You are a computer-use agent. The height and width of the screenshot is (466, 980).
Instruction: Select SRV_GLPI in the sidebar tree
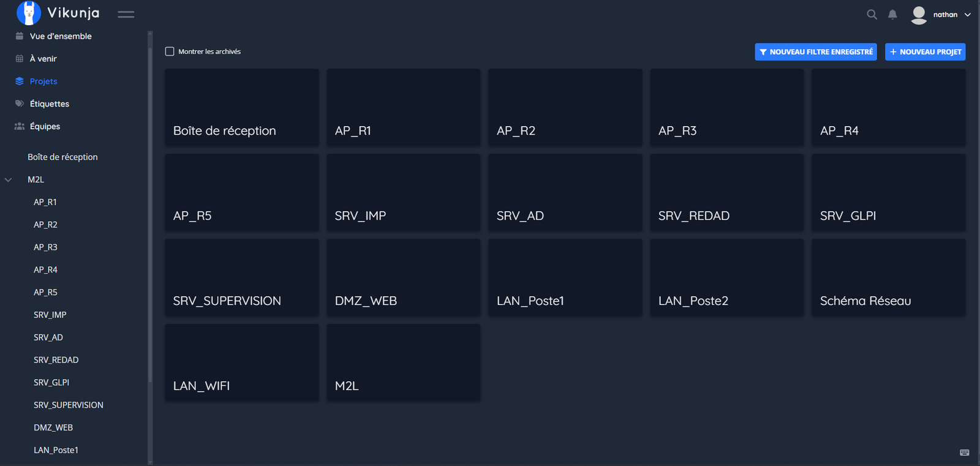coord(51,383)
